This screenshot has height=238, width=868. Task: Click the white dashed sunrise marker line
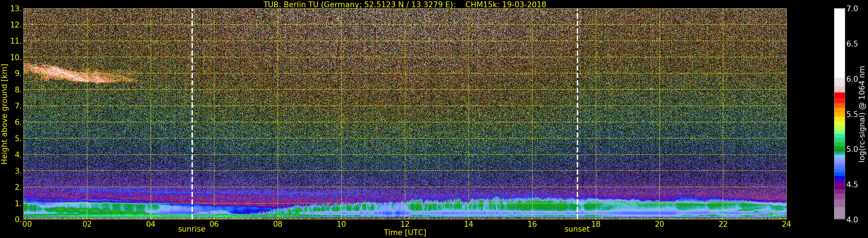point(192,114)
